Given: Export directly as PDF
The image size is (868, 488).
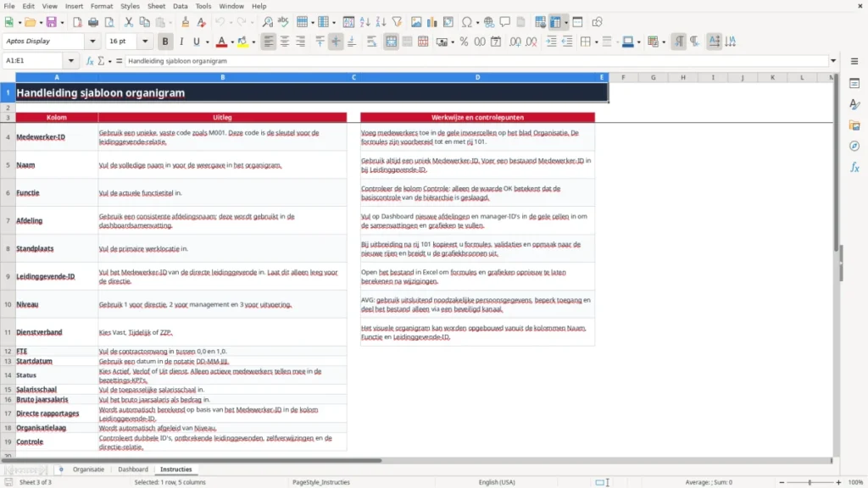Looking at the screenshot, I should [x=77, y=22].
